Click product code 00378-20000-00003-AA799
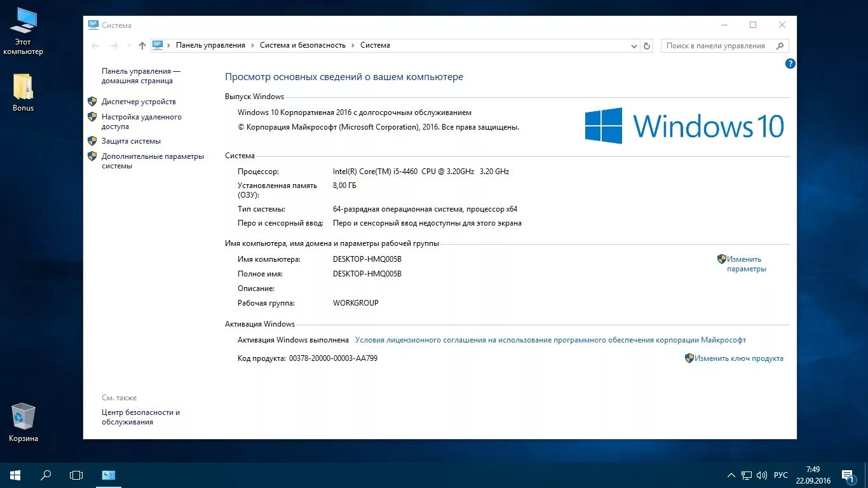 (x=333, y=358)
